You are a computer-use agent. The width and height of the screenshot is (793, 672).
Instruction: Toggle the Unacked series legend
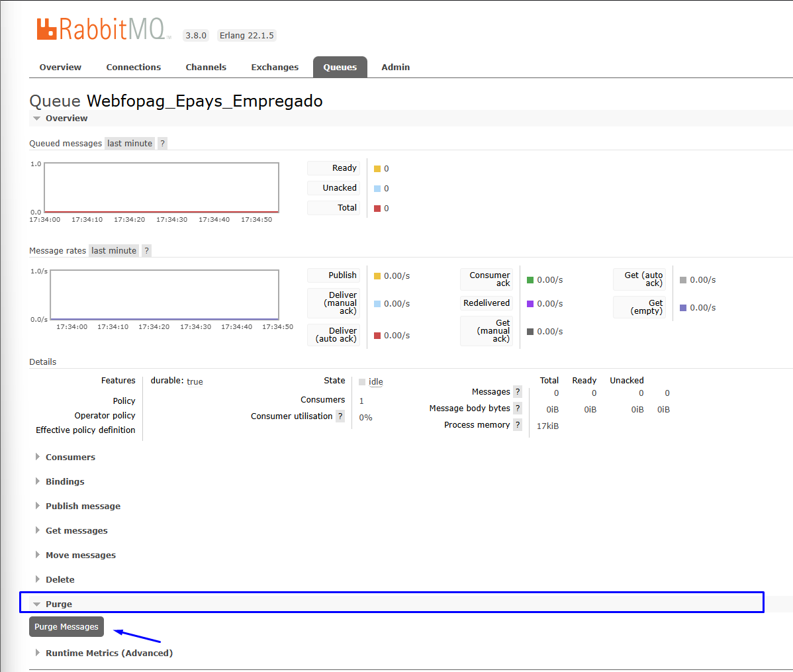click(x=334, y=188)
